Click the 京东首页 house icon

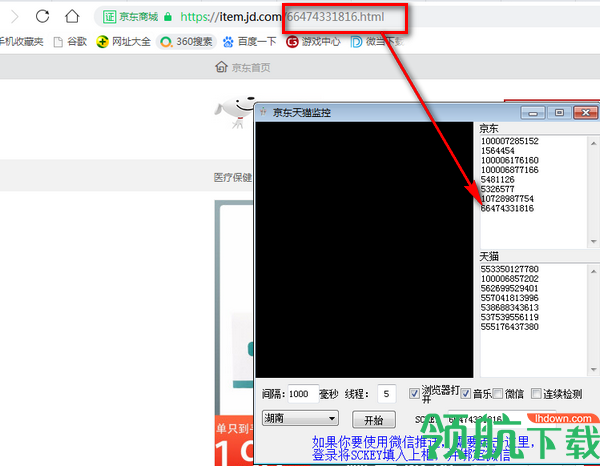click(221, 67)
